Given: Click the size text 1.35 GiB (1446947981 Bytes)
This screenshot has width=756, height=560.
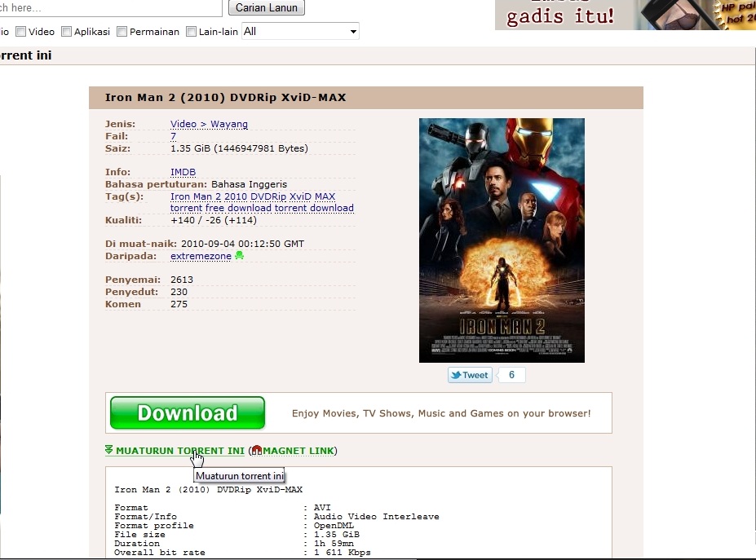Looking at the screenshot, I should click(x=239, y=148).
